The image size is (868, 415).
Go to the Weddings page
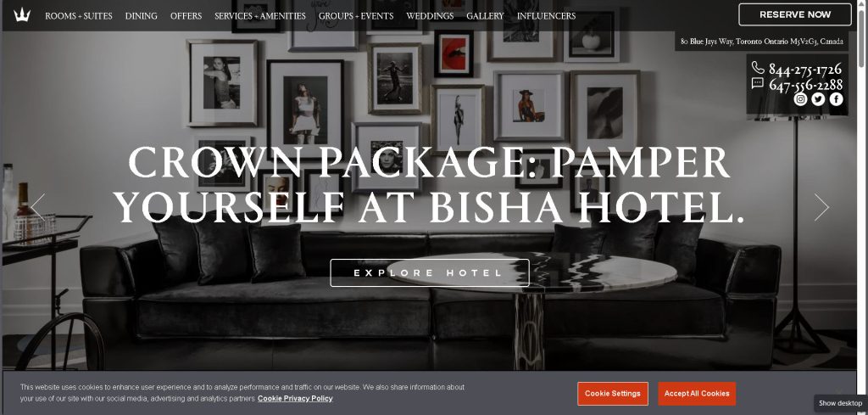point(430,16)
